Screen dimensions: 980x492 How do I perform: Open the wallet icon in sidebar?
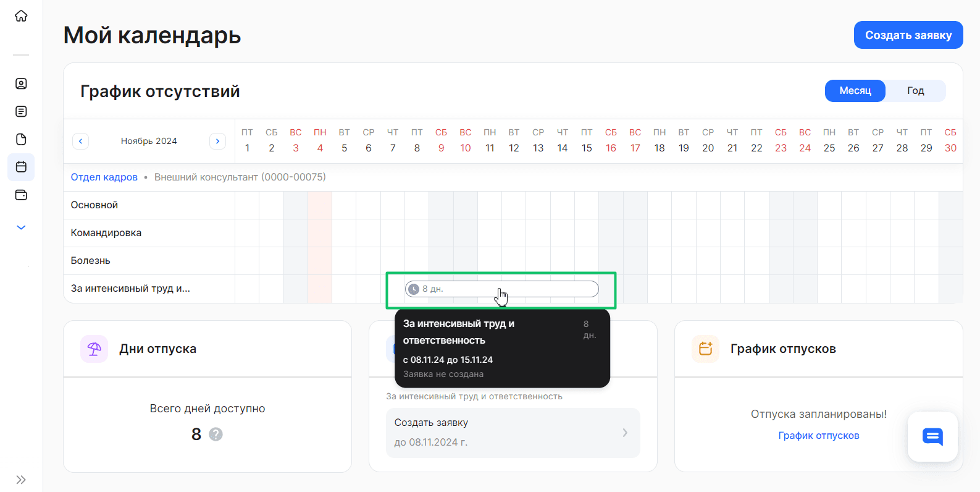pyautogui.click(x=21, y=195)
